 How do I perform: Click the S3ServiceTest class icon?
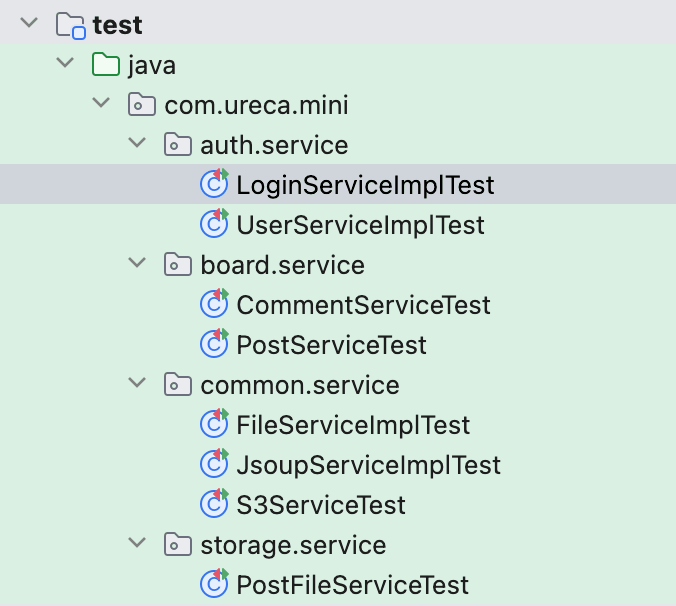point(214,505)
